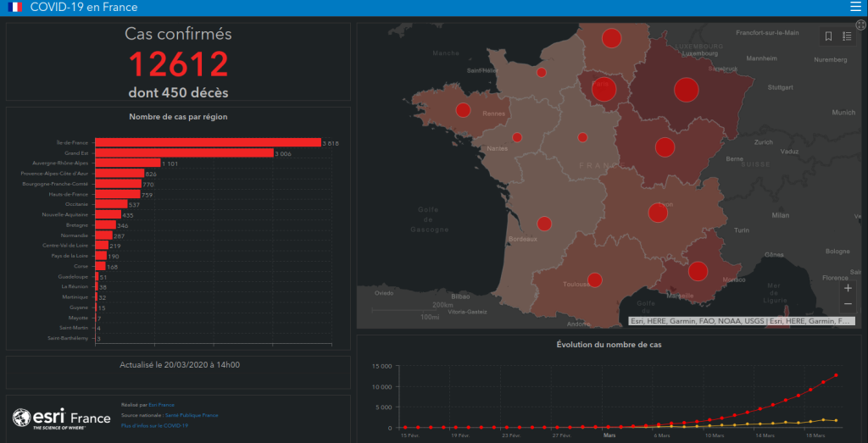
Task: Expand the map attribution text bar
Action: [743, 321]
